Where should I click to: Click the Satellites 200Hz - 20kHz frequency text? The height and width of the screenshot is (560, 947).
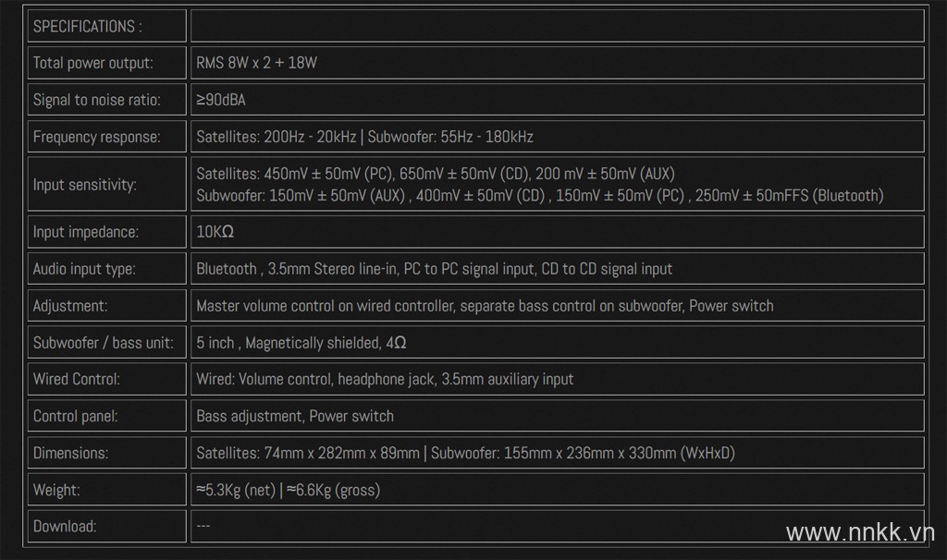click(276, 137)
